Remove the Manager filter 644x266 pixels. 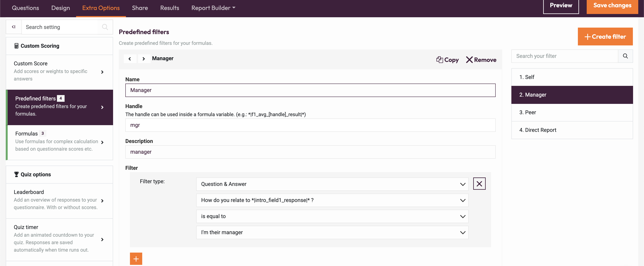pyautogui.click(x=481, y=60)
